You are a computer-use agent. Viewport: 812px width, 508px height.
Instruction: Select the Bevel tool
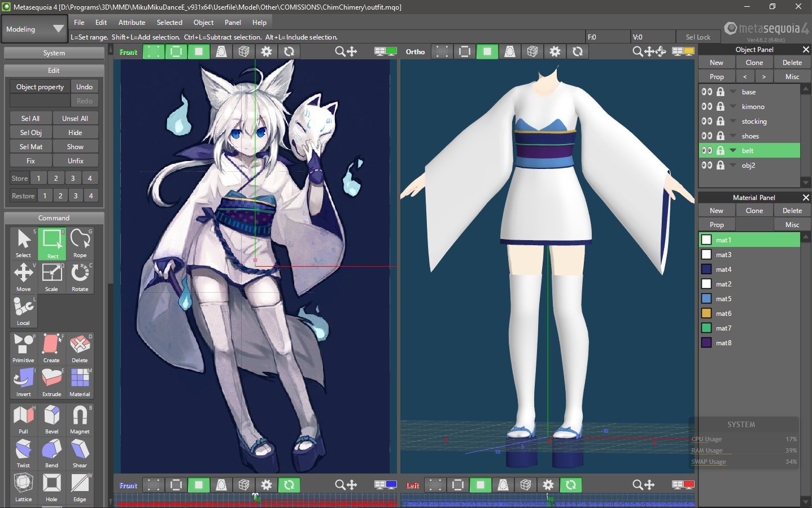click(x=52, y=420)
